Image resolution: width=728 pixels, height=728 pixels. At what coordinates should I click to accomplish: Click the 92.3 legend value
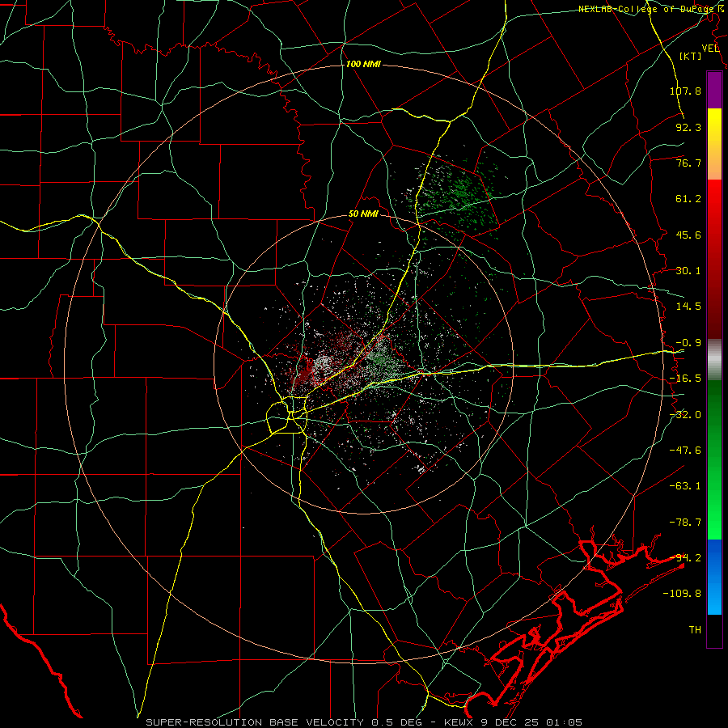[688, 127]
